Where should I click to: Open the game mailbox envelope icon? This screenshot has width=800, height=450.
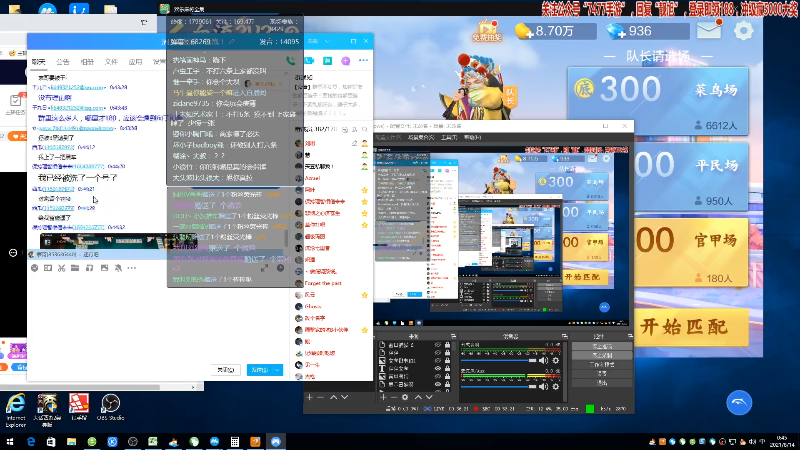click(709, 30)
